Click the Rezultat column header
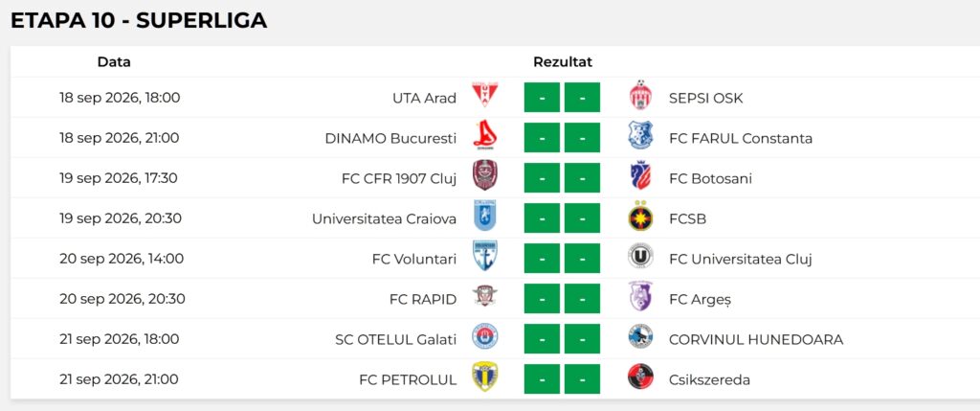The width and height of the screenshot is (980, 411). [563, 62]
